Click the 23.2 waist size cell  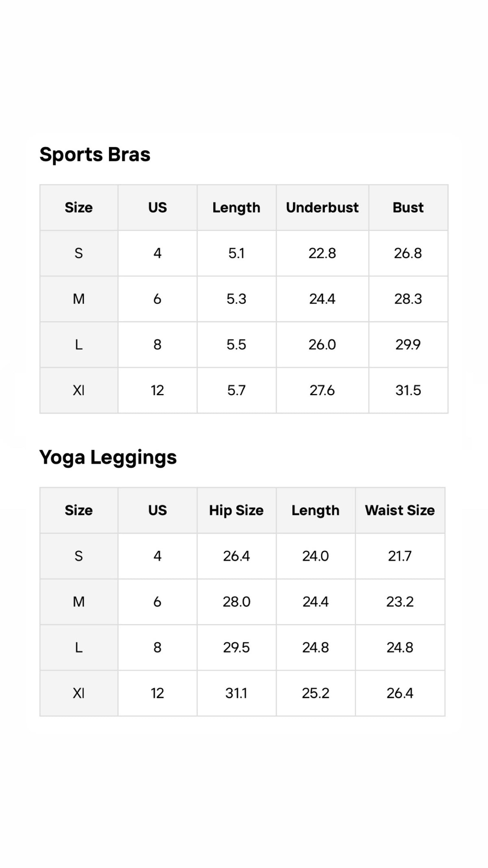pyautogui.click(x=400, y=602)
